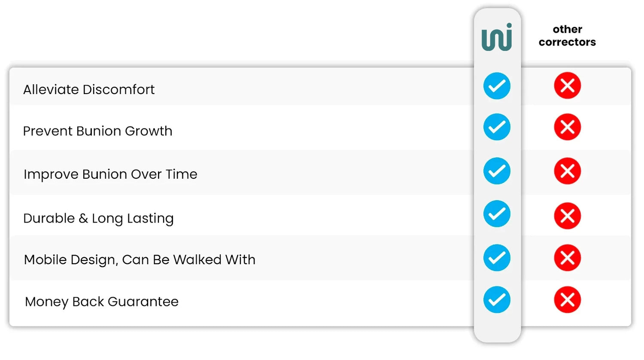Click red X for Improve Bunion Over Time
Screen dimensions: 644x360
[567, 171]
